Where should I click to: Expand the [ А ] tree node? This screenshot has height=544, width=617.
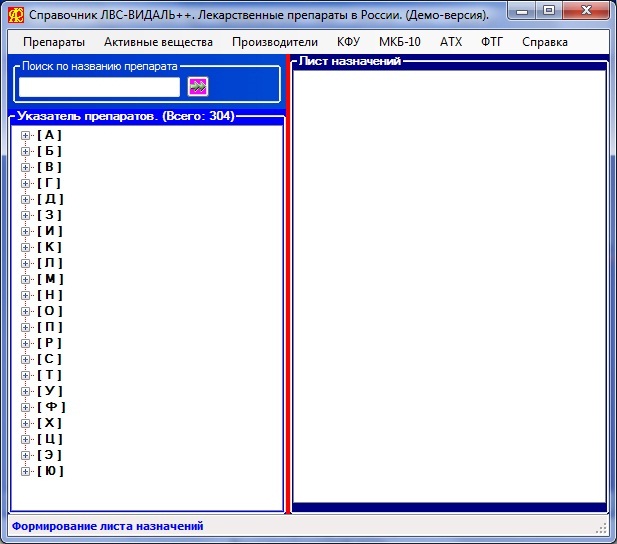point(25,135)
